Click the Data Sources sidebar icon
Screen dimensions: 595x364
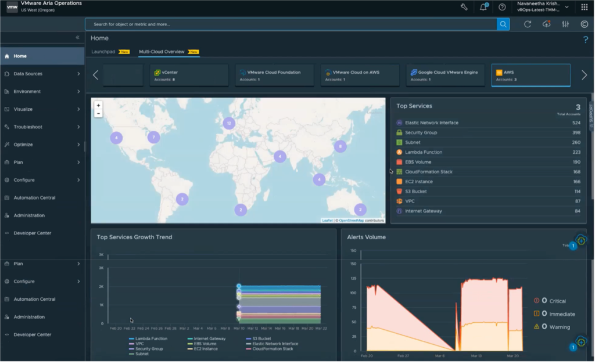click(x=7, y=74)
